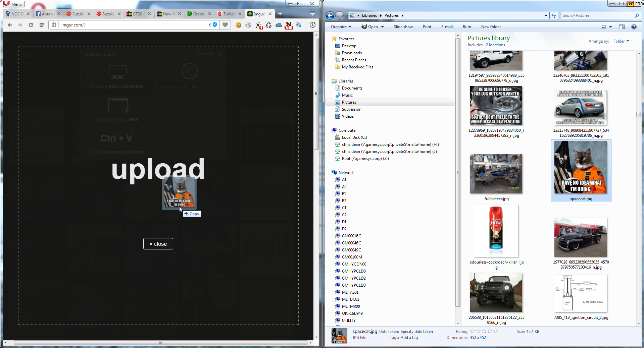The width and height of the screenshot is (644, 348).
Task: Open a new tab with plus button
Action: click(280, 14)
